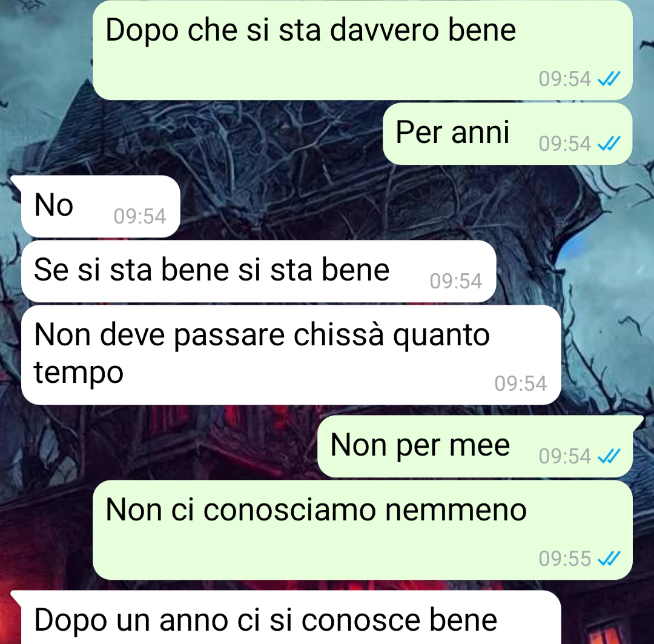
Task: Select "Non ci conosciamo nemmeno" bubble
Action: [x=363, y=529]
